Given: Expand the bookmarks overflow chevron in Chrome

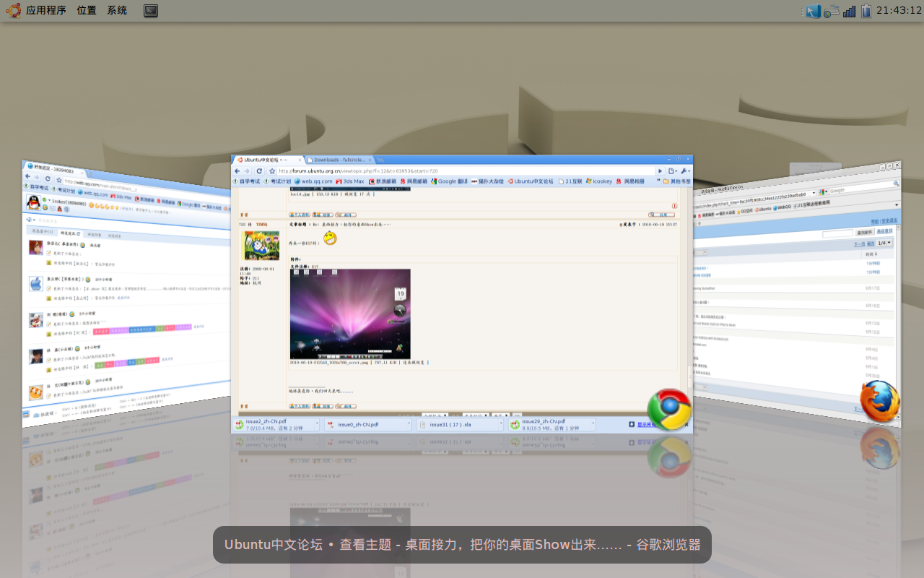Looking at the screenshot, I should 658,181.
